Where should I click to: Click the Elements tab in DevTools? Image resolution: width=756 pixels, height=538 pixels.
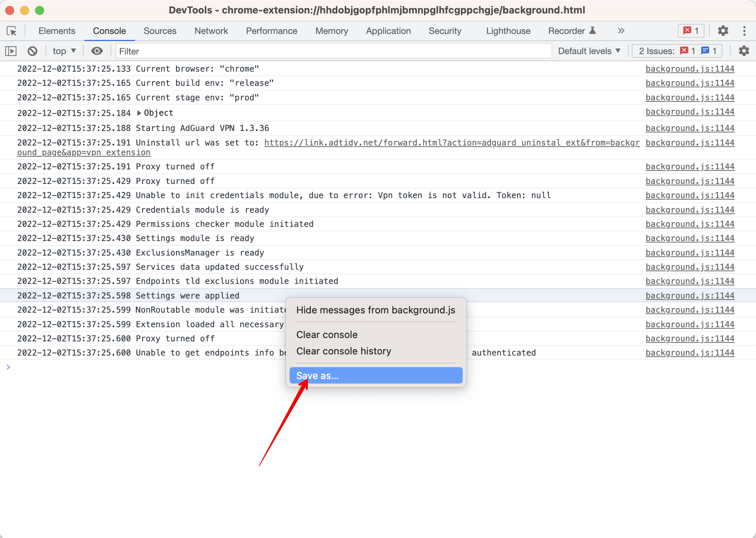[x=56, y=30]
